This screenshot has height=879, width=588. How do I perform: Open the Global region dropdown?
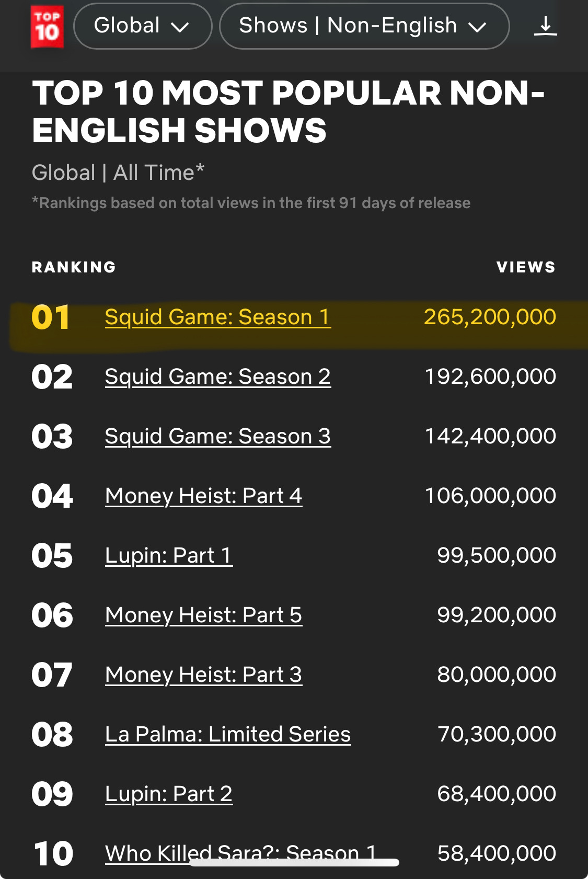tap(142, 26)
